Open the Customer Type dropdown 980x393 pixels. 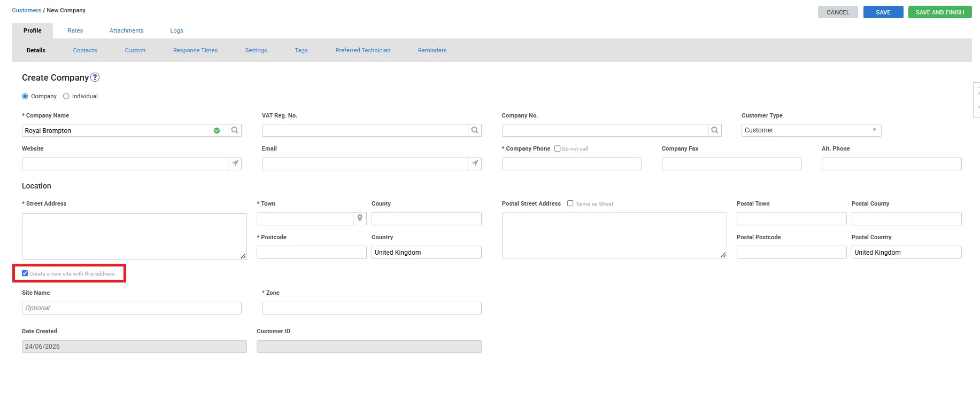(811, 130)
